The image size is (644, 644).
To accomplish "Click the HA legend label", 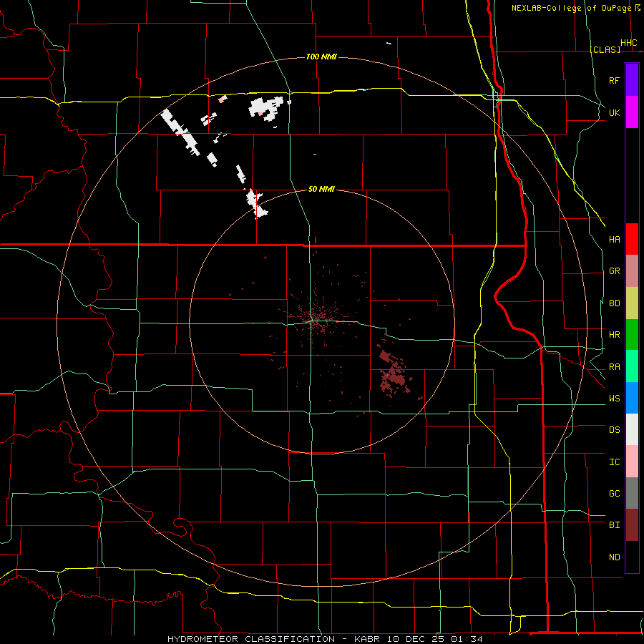I will pos(615,240).
